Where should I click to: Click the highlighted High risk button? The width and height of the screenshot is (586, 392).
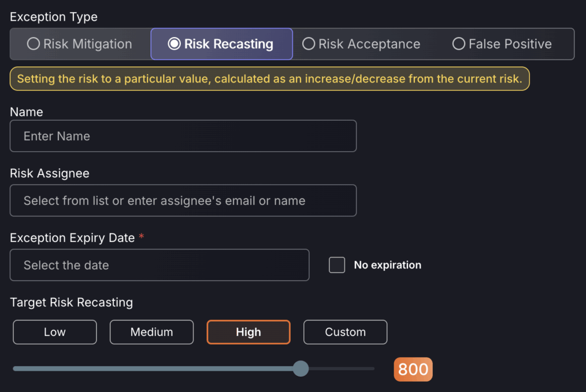[x=248, y=332]
